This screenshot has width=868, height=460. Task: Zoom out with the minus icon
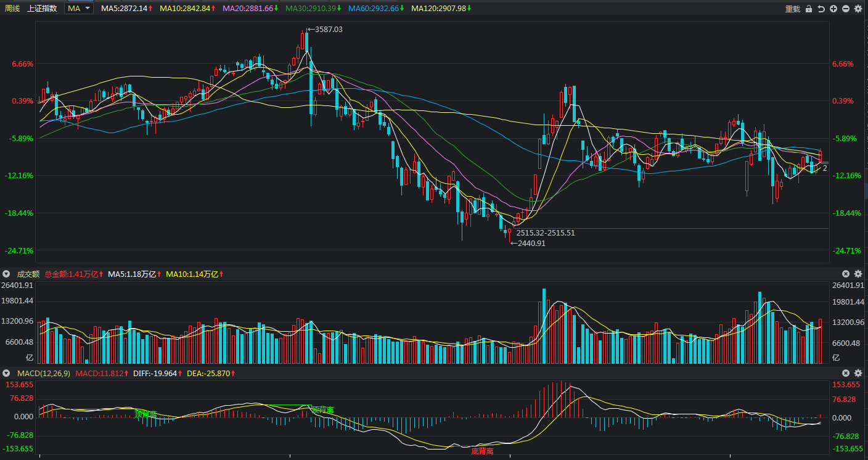point(845,9)
